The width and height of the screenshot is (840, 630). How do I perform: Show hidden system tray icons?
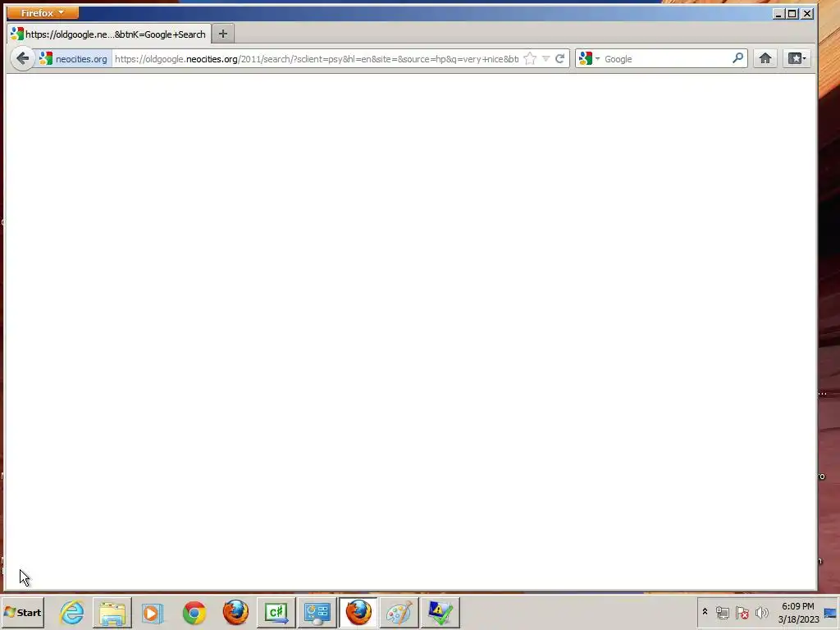click(705, 612)
